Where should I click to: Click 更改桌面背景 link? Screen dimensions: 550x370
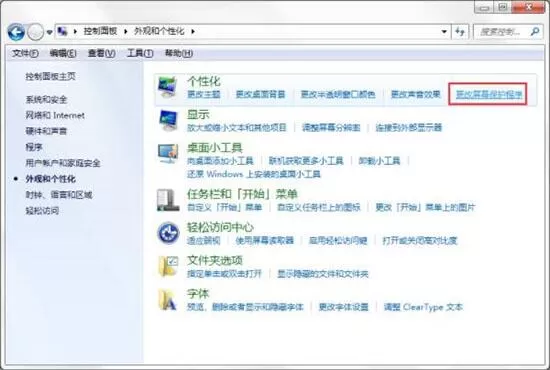tap(260, 94)
